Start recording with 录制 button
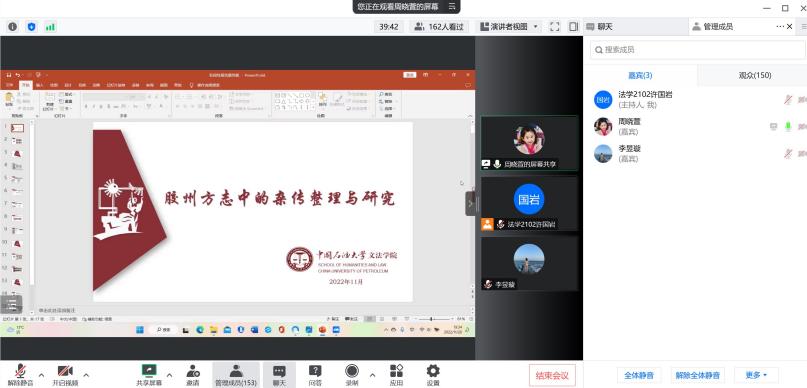Image resolution: width=807 pixels, height=388 pixels. point(352,375)
